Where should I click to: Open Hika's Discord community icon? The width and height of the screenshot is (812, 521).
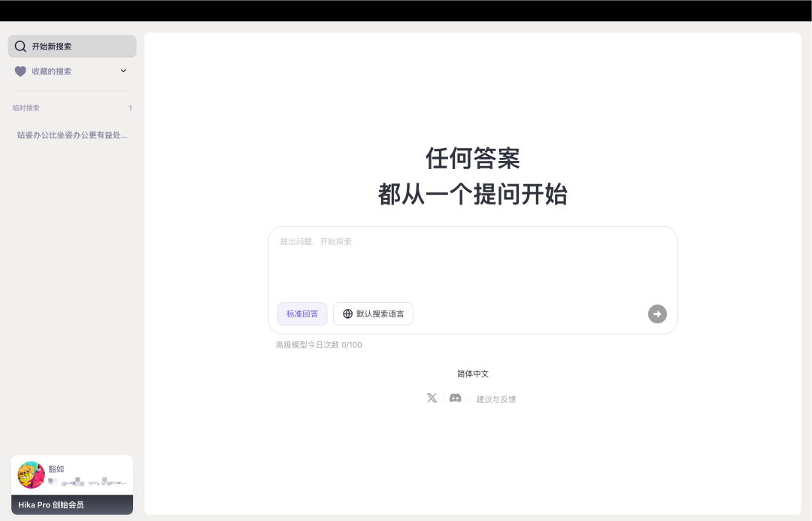(455, 398)
